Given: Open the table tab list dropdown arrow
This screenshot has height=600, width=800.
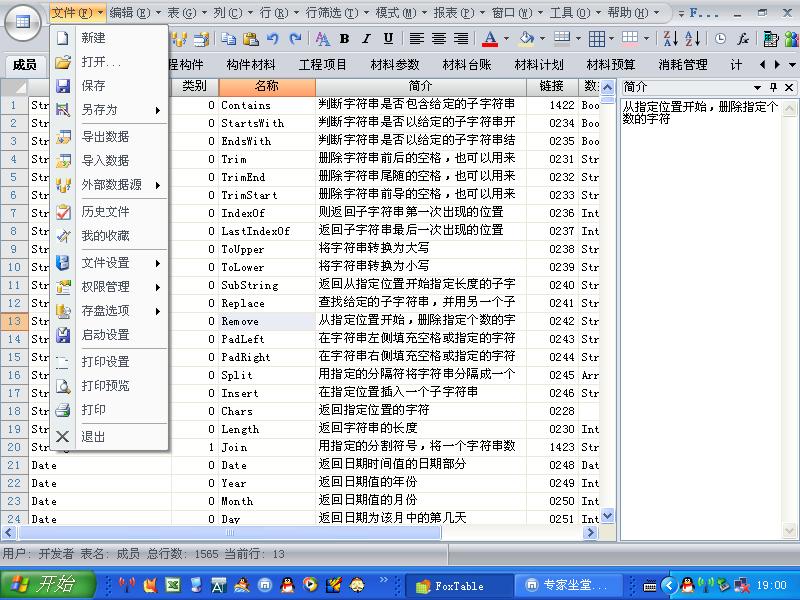Looking at the screenshot, I should [792, 65].
